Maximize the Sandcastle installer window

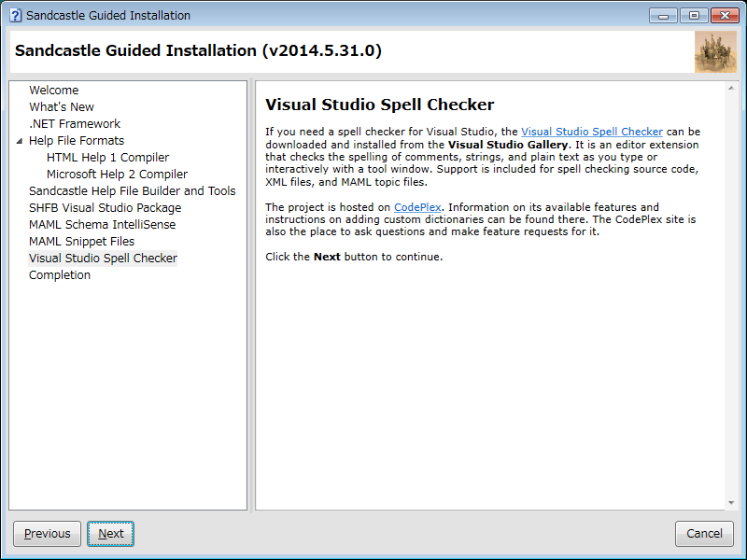694,16
